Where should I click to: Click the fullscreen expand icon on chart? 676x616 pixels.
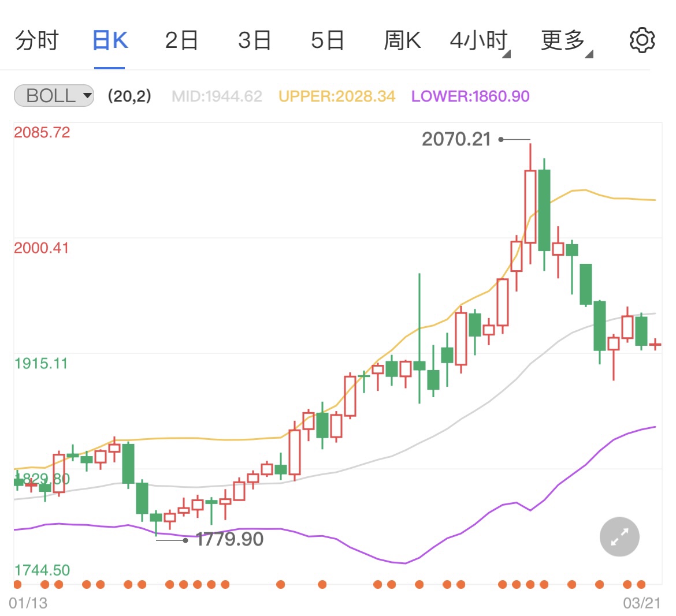[x=619, y=536]
